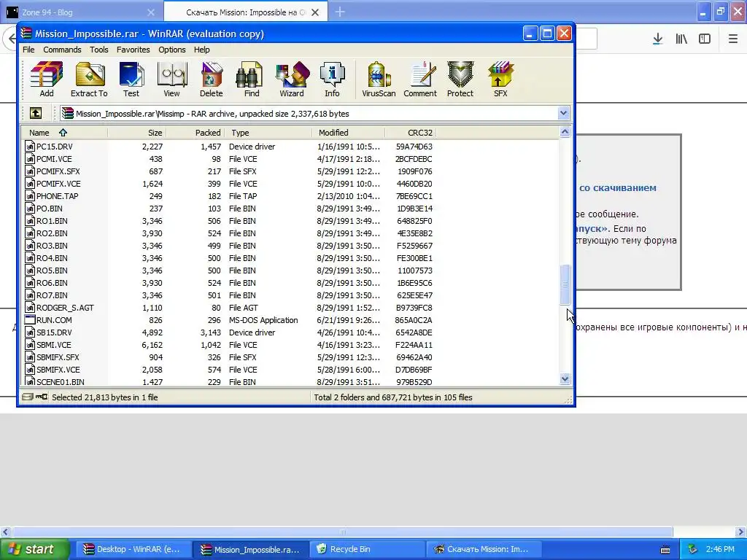Open the Tools menu

click(x=98, y=50)
